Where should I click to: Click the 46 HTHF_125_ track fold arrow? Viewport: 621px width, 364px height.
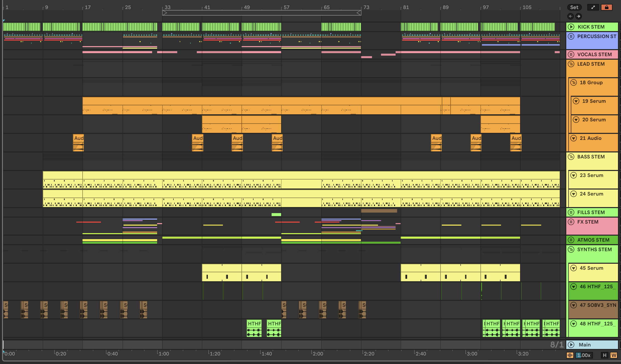click(574, 287)
